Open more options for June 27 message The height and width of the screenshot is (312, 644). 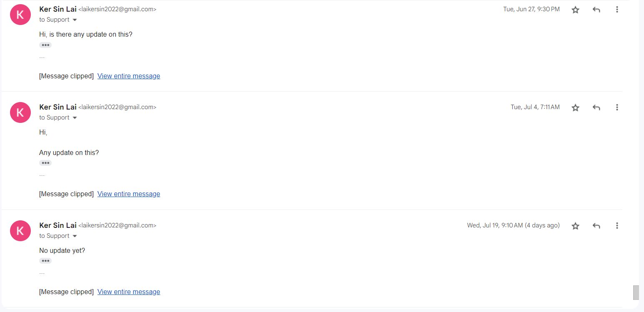(x=617, y=10)
